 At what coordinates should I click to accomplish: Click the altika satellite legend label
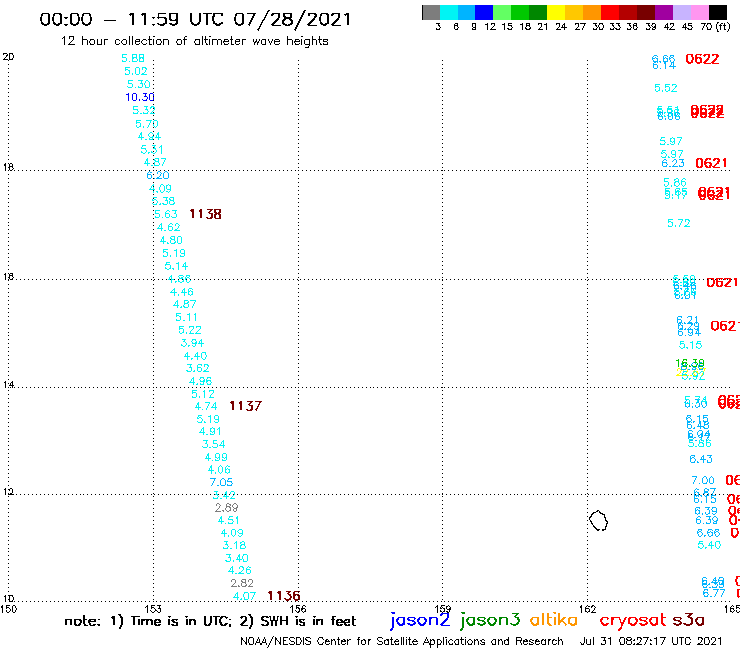pos(553,620)
